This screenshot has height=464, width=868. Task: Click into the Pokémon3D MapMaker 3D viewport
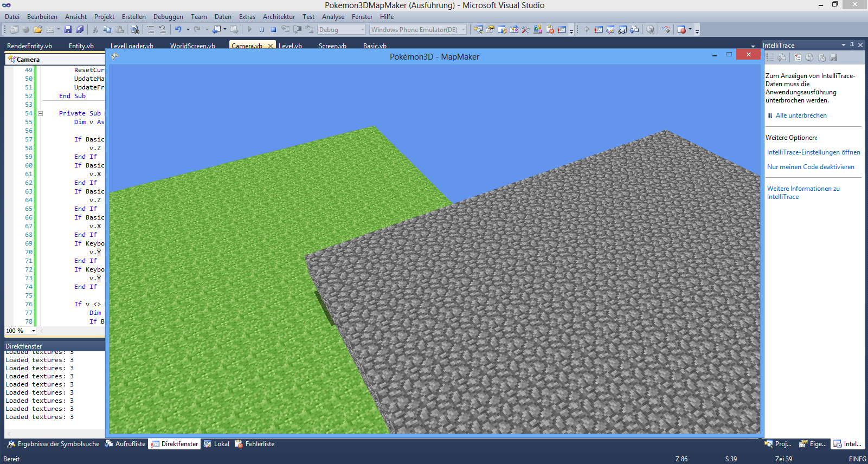tap(434, 249)
